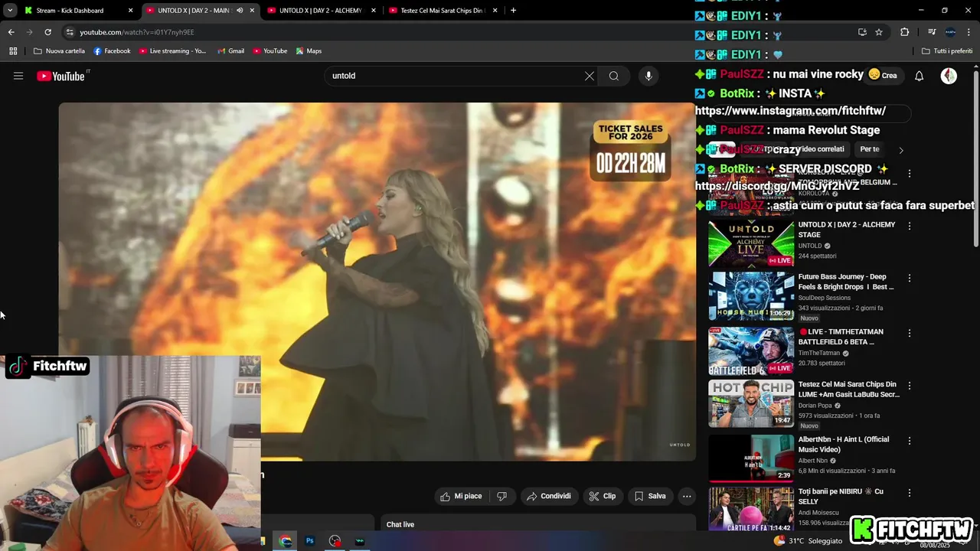Open the Gmail bookmark
The image size is (980, 551).
(230, 51)
